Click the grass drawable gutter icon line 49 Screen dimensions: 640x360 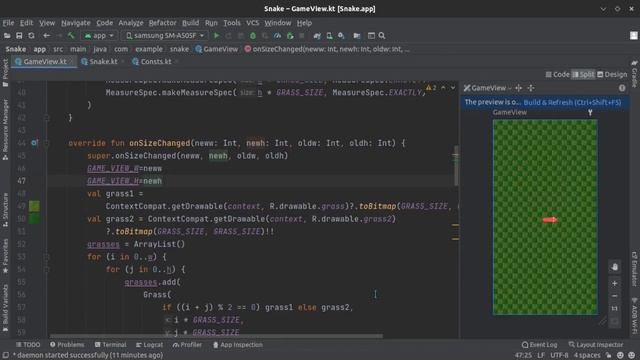point(34,206)
